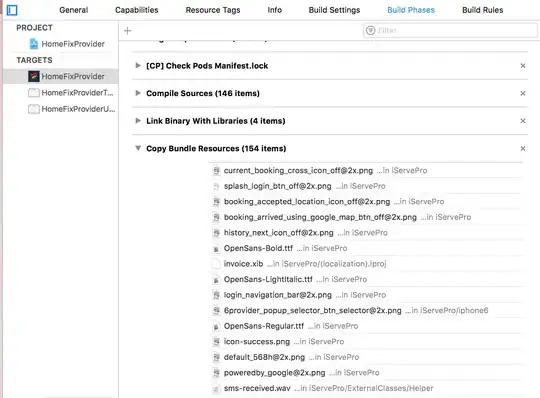Click file icon of current_booking_cross_icon_off@2x.png
Image resolution: width=540 pixels, height=398 pixels.
[216, 170]
